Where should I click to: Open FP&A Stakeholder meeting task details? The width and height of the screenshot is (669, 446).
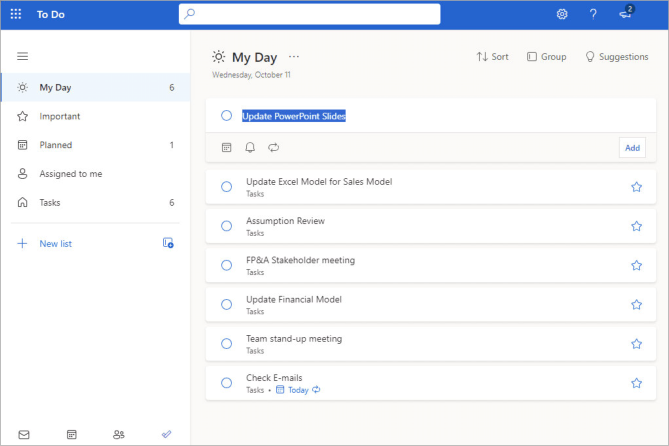pos(430,265)
